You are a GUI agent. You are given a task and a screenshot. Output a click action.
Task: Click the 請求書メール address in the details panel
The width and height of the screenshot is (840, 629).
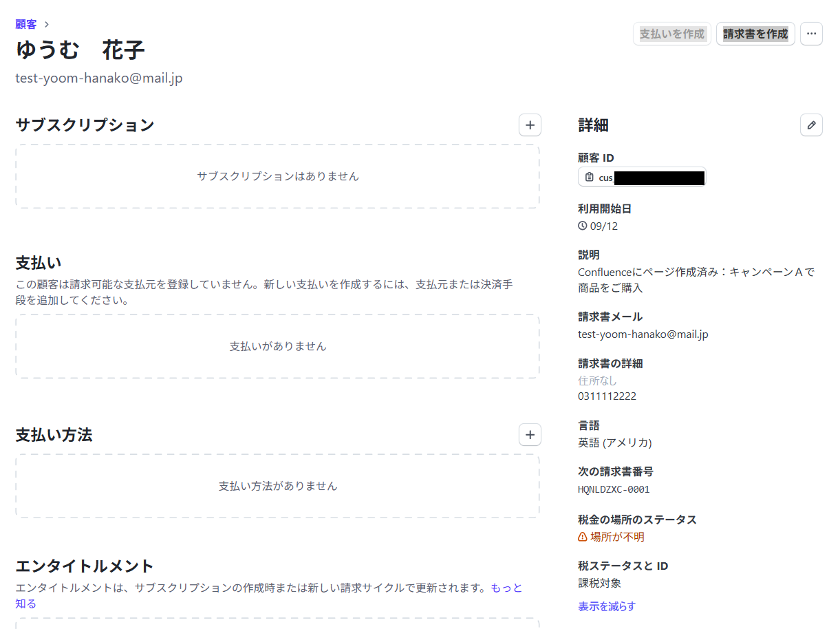pyautogui.click(x=643, y=334)
